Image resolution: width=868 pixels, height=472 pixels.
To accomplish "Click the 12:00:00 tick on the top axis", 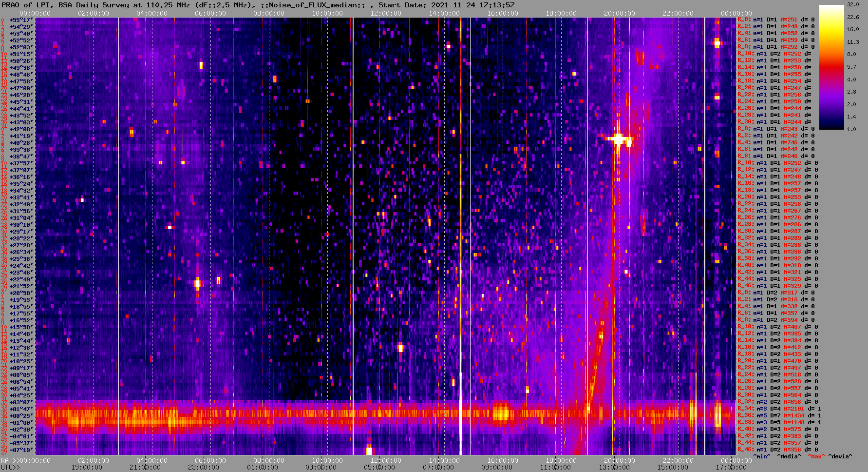I will coord(386,13).
